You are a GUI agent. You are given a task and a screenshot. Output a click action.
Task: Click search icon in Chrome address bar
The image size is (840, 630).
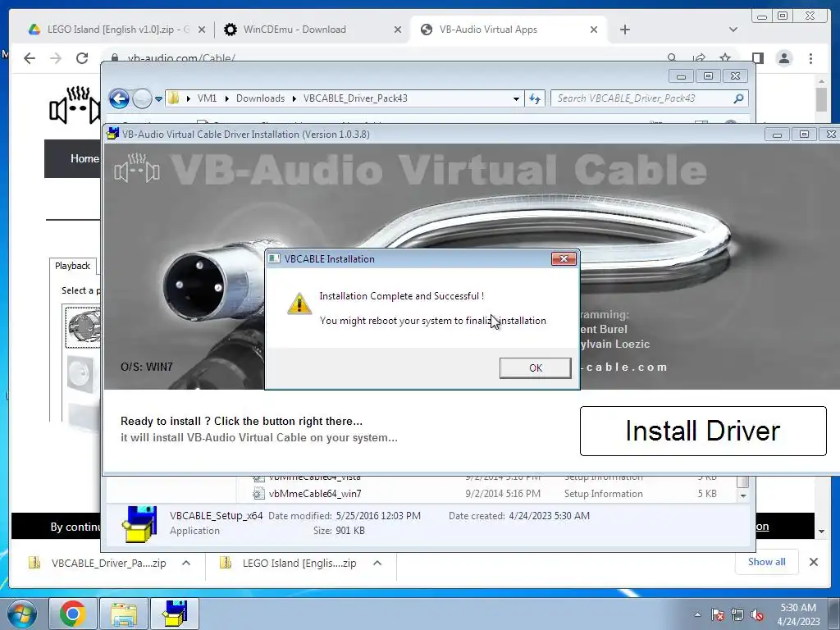pyautogui.click(x=671, y=57)
